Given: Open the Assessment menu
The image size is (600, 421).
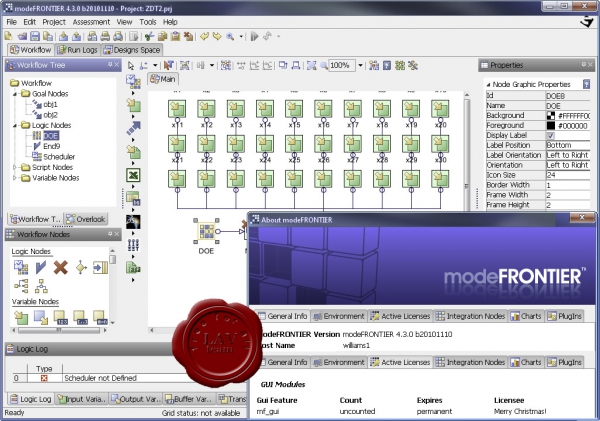Looking at the screenshot, I should pos(91,22).
